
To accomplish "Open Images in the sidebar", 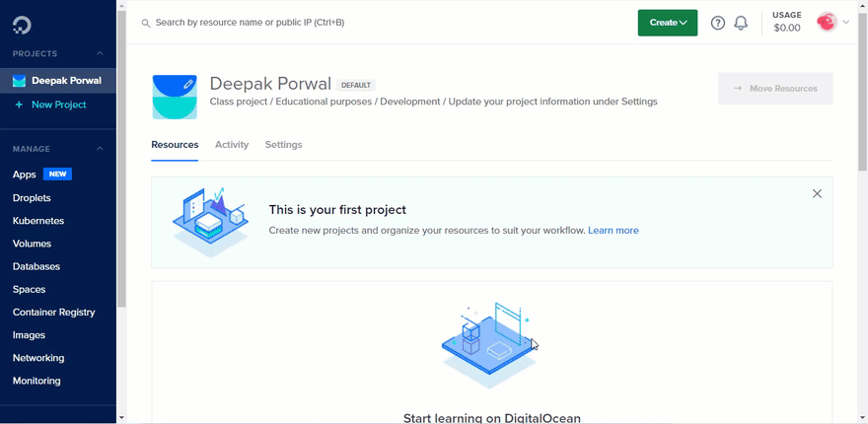I will (x=29, y=335).
